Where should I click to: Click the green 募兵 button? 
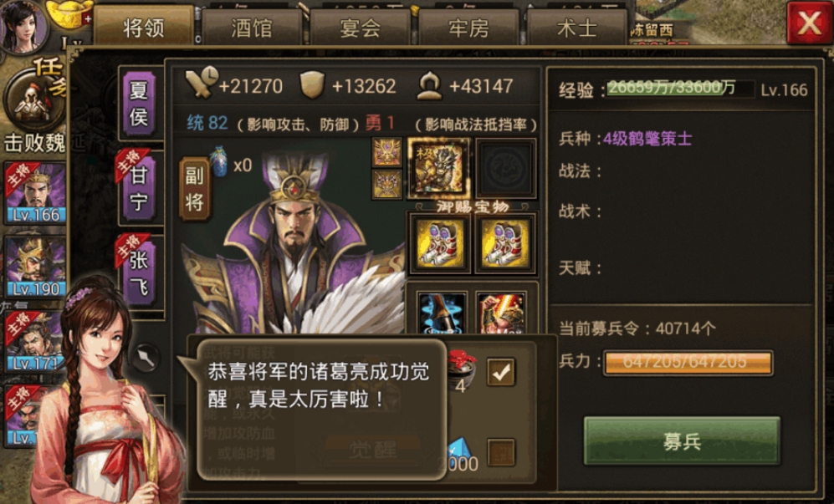(x=682, y=440)
